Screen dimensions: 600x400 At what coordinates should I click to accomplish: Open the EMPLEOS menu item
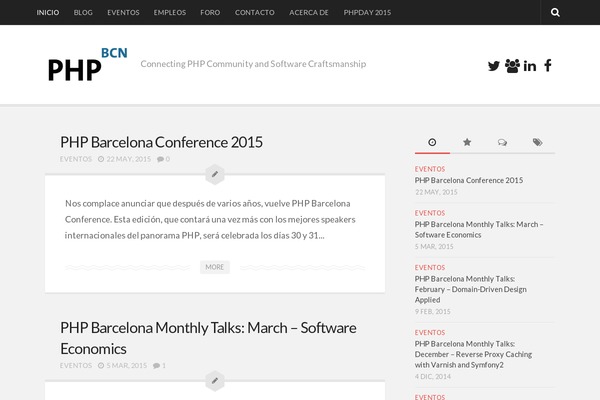170,13
